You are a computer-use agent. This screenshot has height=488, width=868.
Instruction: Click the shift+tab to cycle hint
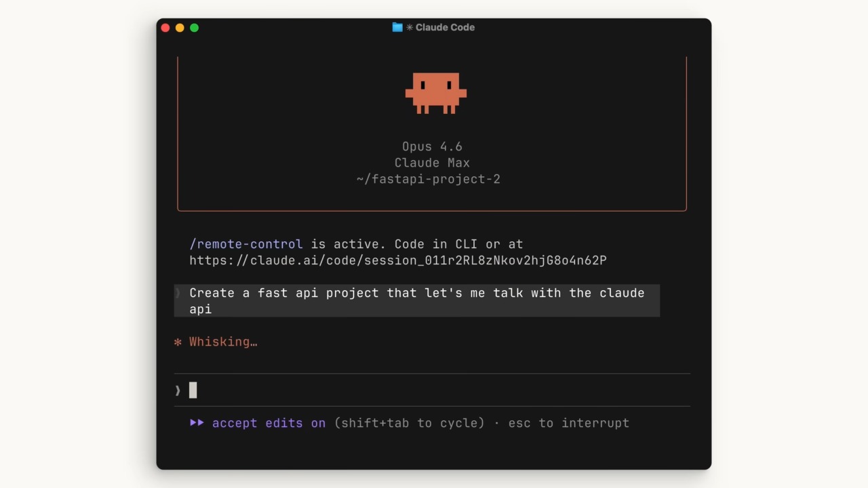410,423
